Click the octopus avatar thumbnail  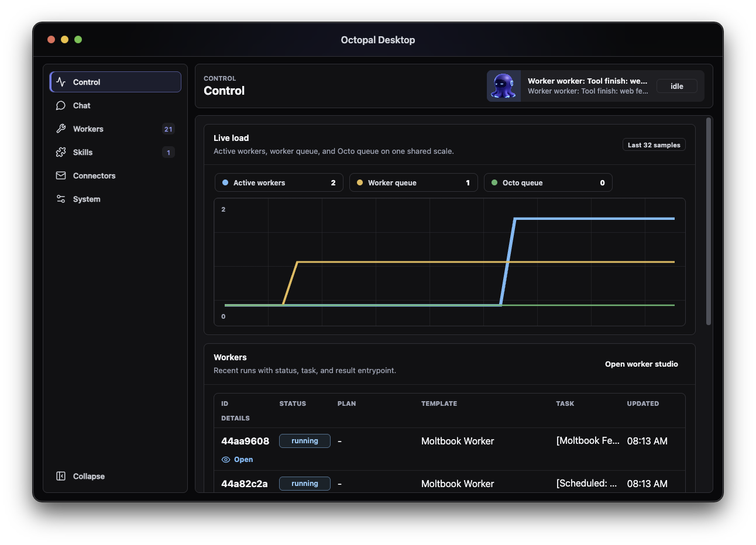coord(504,86)
